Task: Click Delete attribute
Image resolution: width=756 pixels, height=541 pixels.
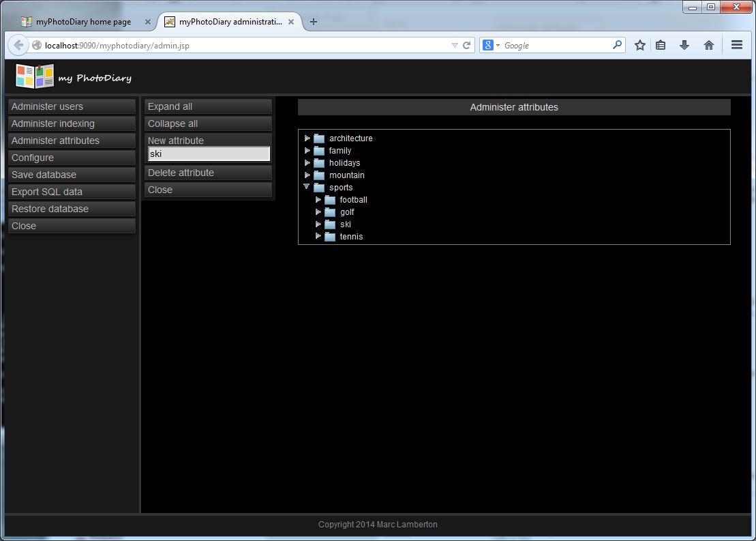Action: pyautogui.click(x=209, y=173)
